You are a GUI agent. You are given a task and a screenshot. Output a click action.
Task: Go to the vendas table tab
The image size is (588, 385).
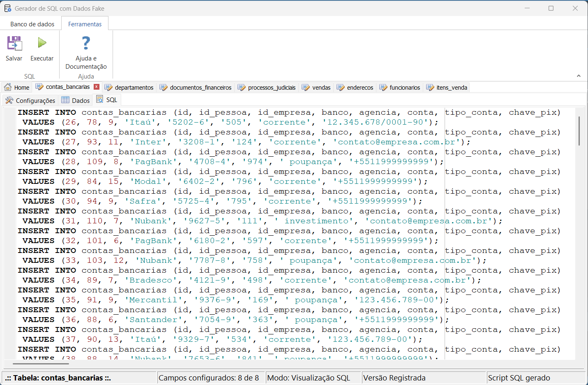(x=321, y=88)
